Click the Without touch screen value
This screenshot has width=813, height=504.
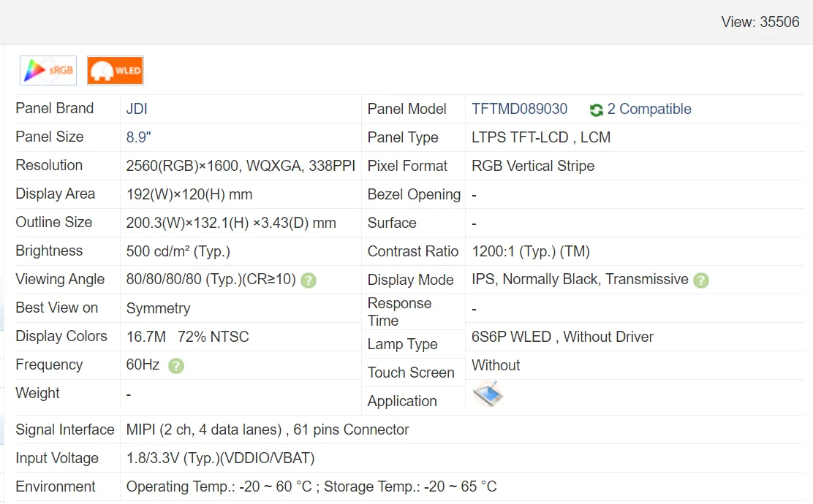[496, 365]
